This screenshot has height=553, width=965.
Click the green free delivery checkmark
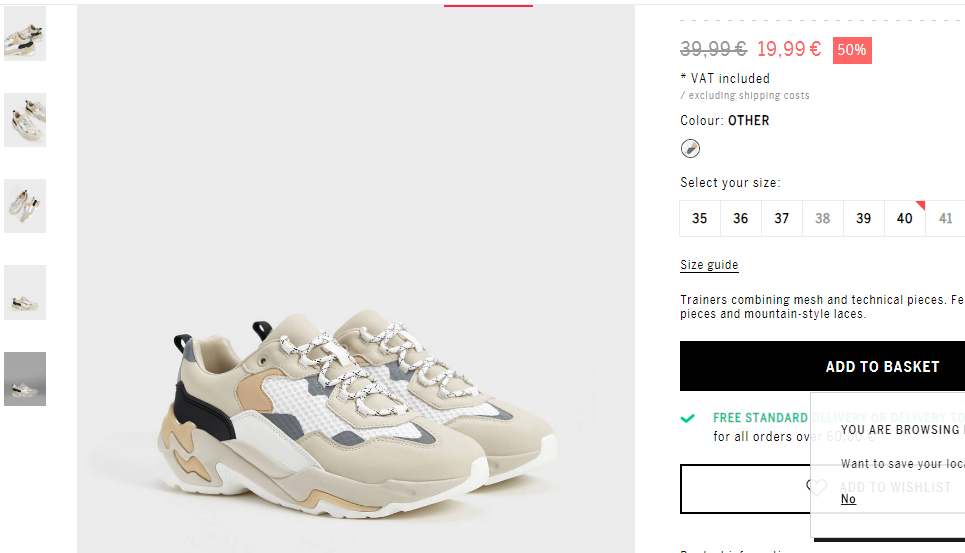[x=687, y=418]
